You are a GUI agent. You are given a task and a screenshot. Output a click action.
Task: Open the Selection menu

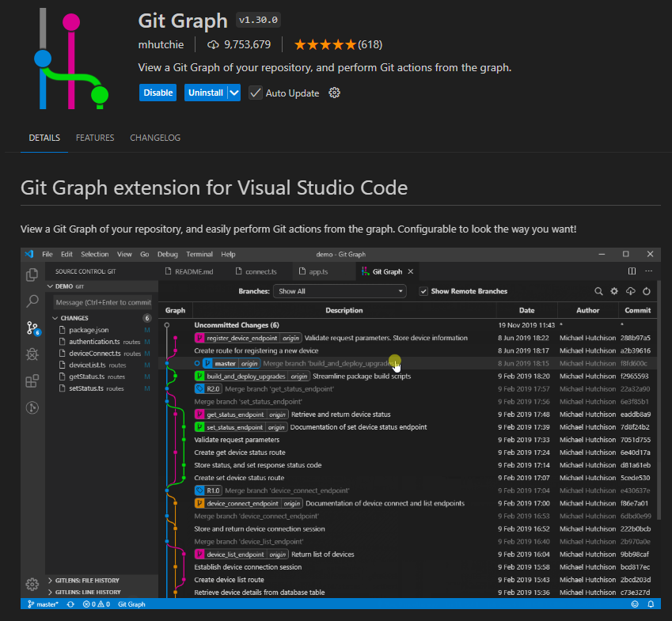[95, 254]
